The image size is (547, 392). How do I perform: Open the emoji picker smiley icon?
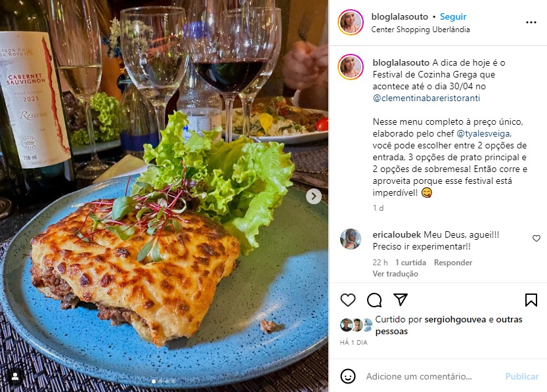(x=348, y=376)
